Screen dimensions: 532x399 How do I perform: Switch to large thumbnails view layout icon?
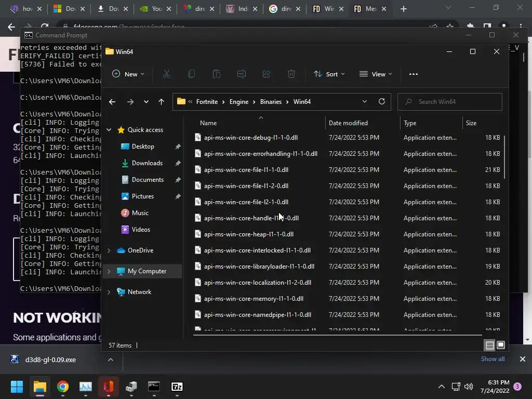(501, 345)
